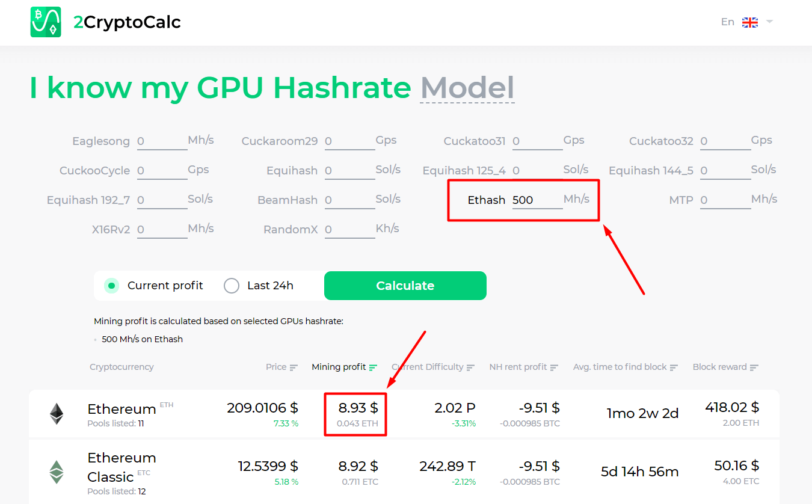Sort by NH rent profit icon
The image size is (812, 504).
point(554,367)
